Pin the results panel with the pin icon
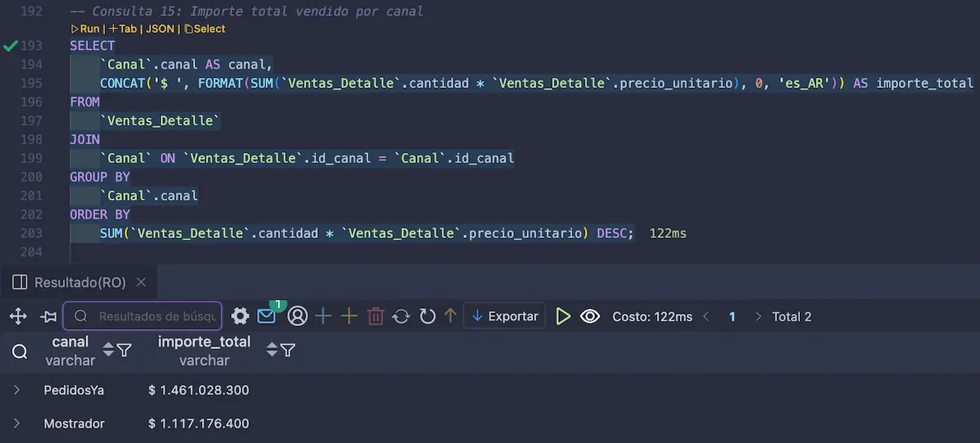Screen dimensions: 980x443 tap(48, 316)
